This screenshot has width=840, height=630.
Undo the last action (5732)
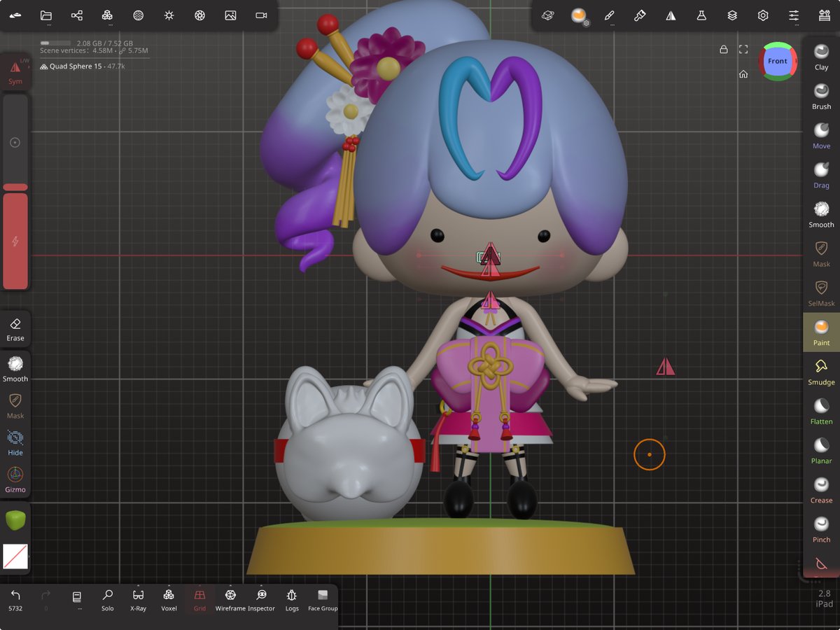pyautogui.click(x=15, y=600)
